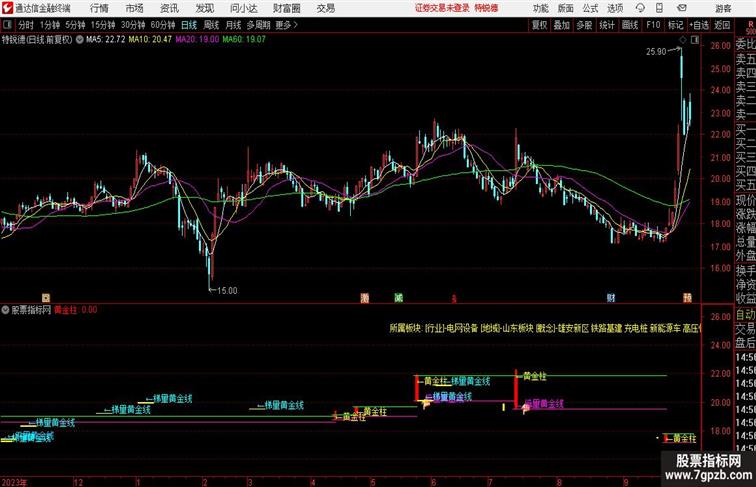Click the green 减 event marker under the chart

(398, 298)
